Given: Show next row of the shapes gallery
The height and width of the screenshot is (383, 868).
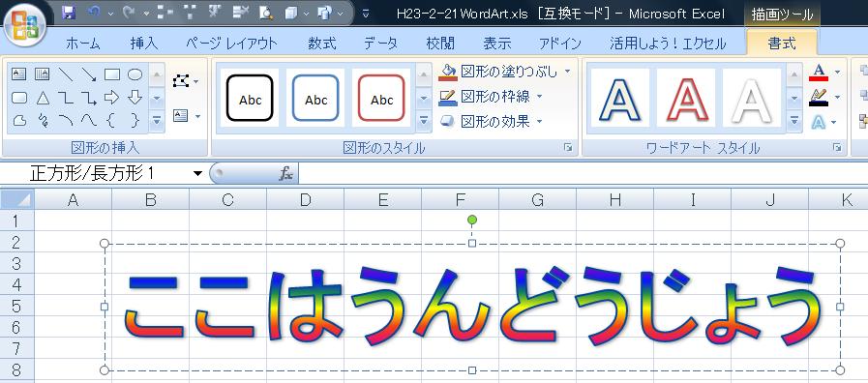Looking at the screenshot, I should pos(157,98).
